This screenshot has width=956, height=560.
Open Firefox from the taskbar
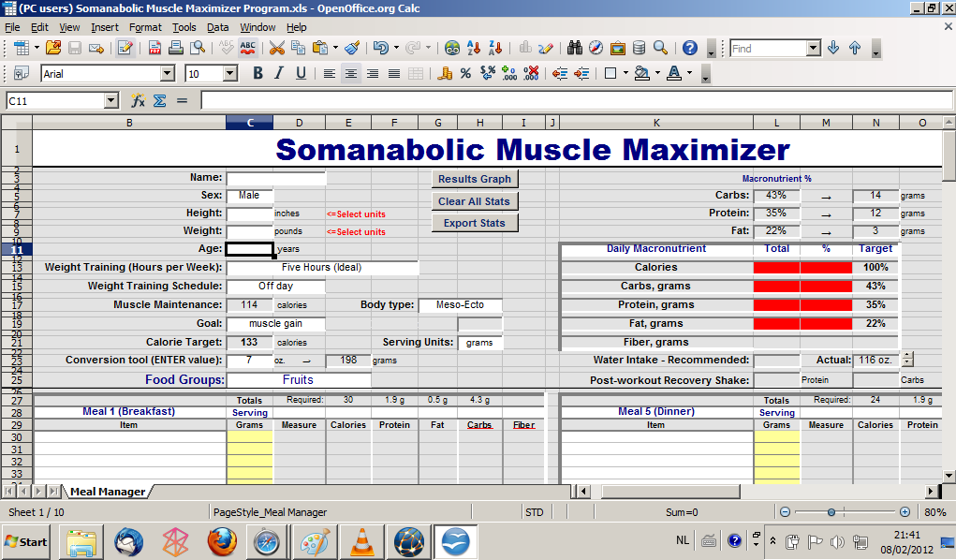[x=222, y=541]
